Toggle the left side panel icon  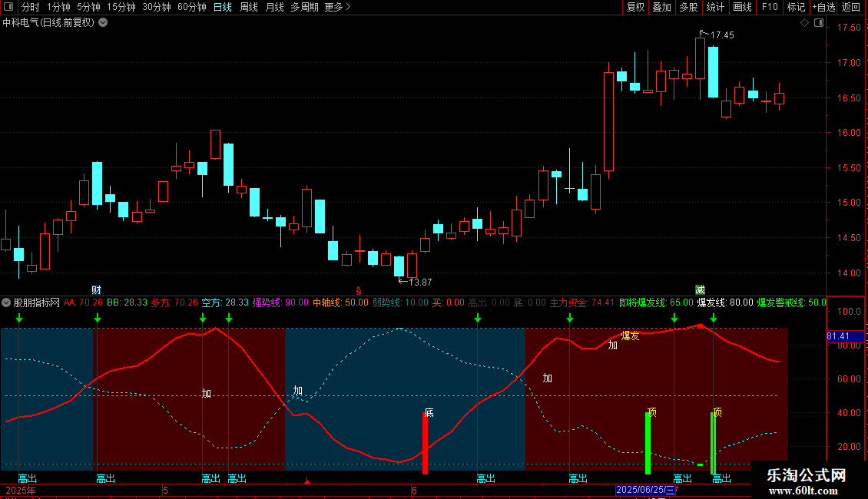pos(8,7)
